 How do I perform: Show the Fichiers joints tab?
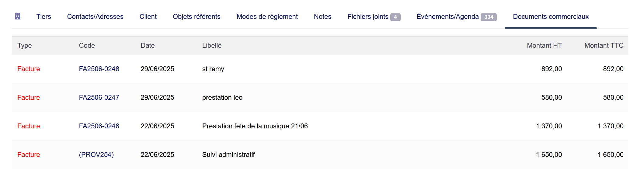(368, 17)
